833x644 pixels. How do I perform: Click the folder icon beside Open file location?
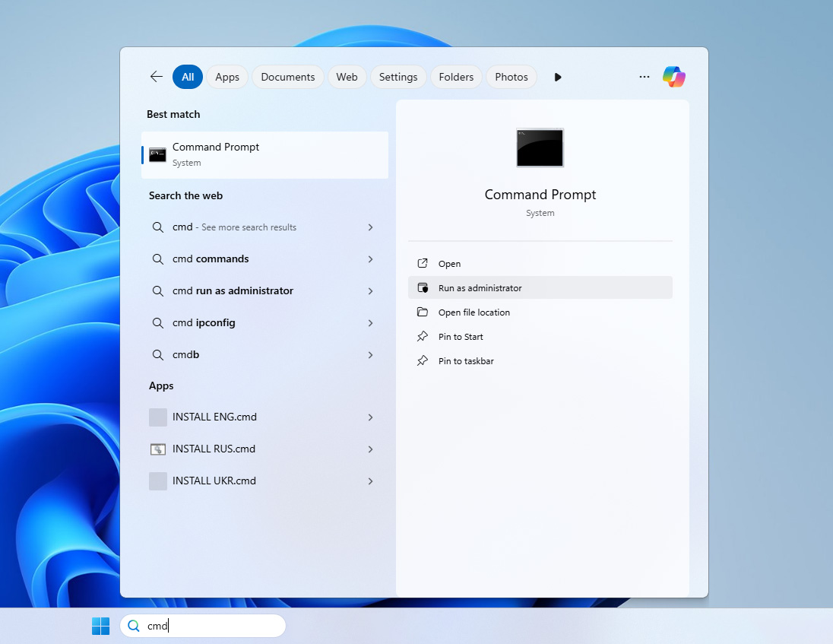tap(423, 312)
